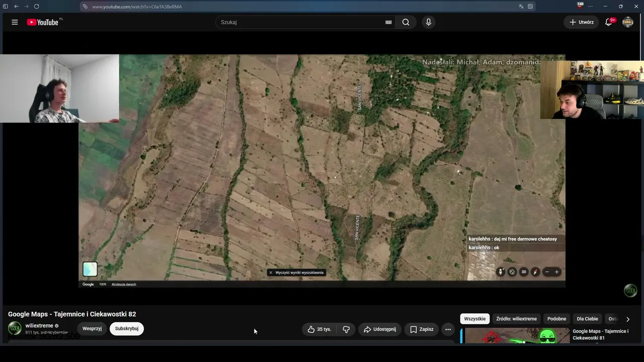Open the Utwórz create menu
The image size is (644, 362).
582,22
